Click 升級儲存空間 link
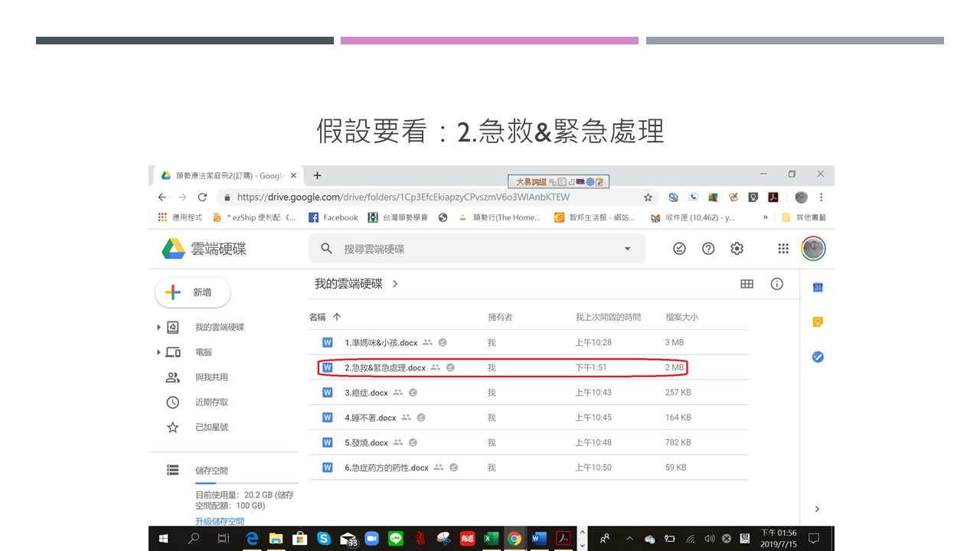Screen dimensions: 980x551 tap(220, 521)
